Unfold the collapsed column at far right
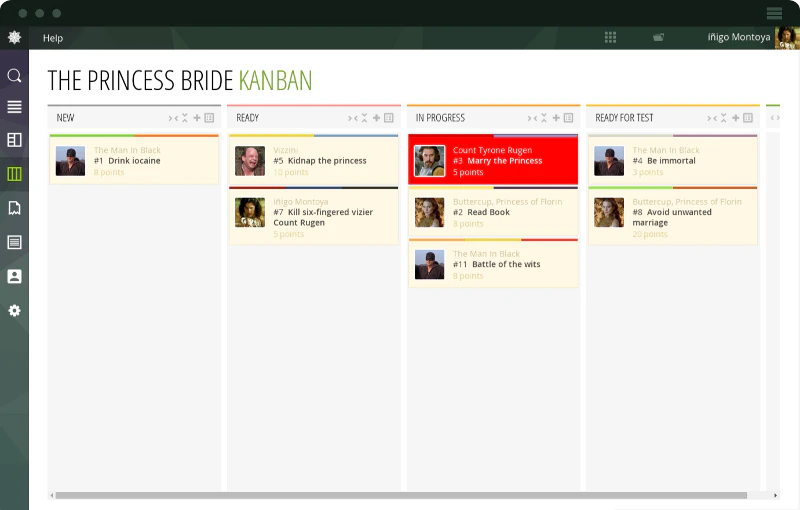 775,118
